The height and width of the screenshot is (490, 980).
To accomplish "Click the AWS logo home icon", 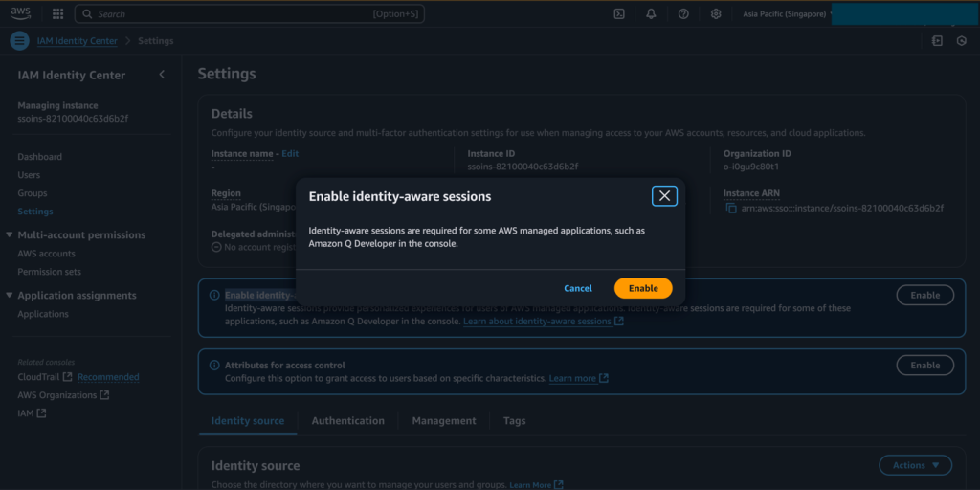I will pos(21,13).
